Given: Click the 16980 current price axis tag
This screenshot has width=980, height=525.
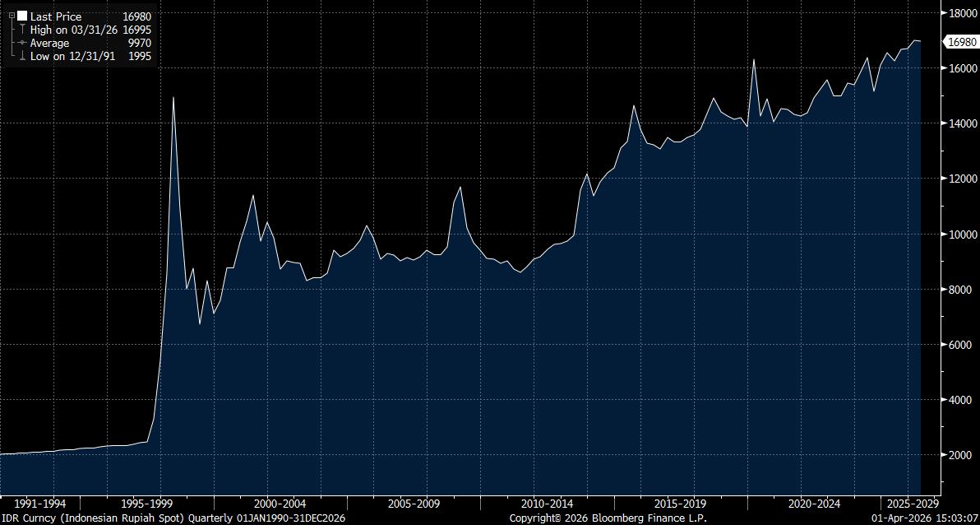Looking at the screenshot, I should (x=961, y=42).
